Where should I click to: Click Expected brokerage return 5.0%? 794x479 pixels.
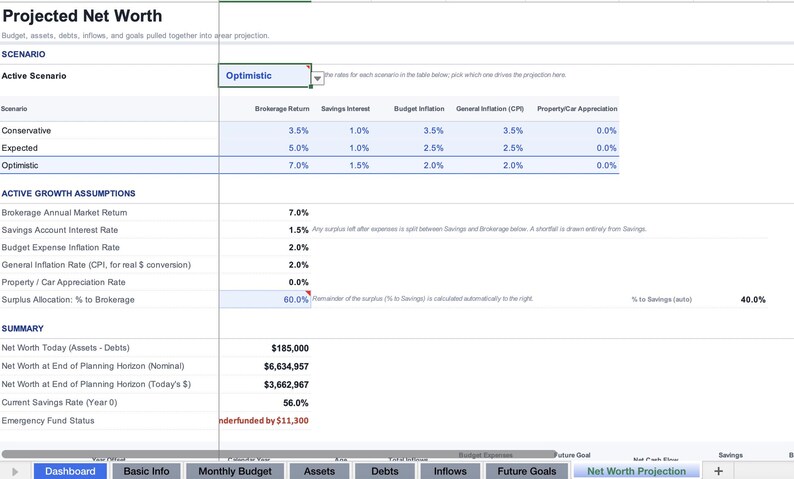pyautogui.click(x=298, y=148)
